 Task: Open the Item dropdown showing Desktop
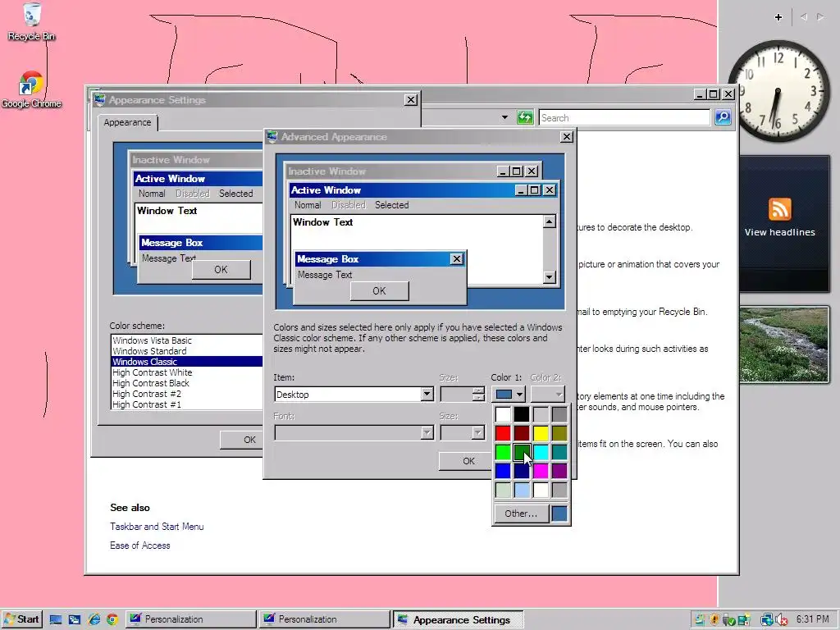(427, 395)
